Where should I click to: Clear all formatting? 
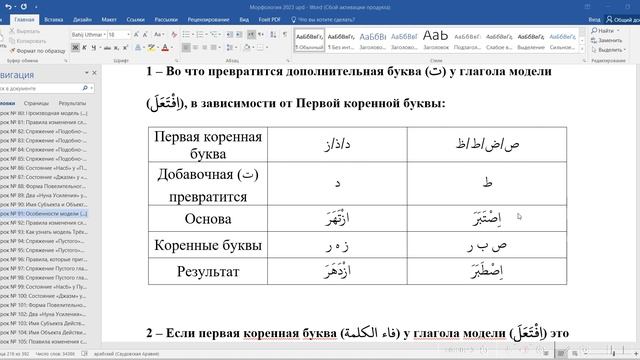(174, 35)
